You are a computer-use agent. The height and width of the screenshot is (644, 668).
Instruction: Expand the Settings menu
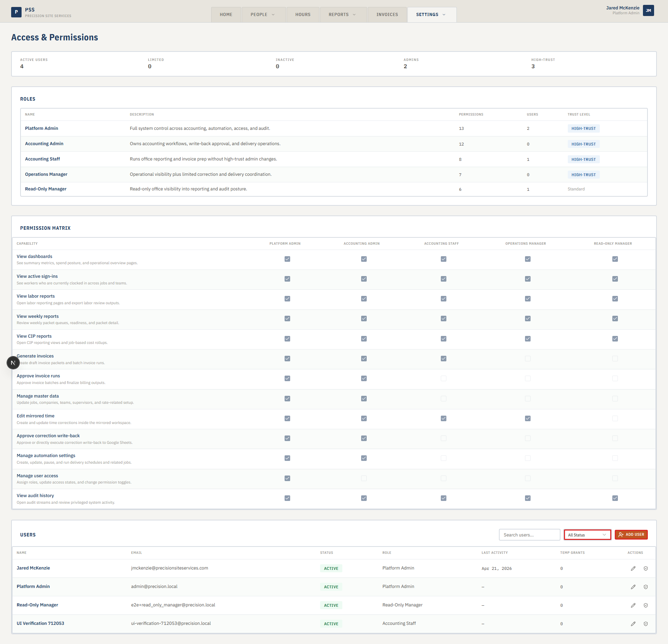click(432, 15)
